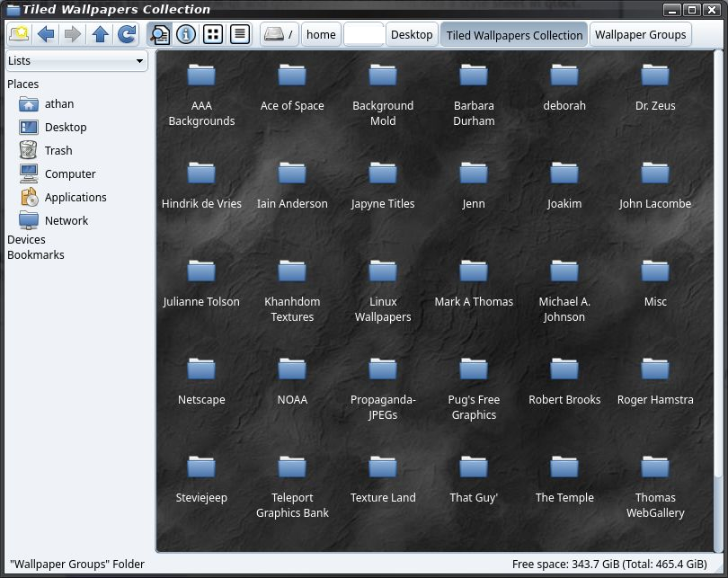Click the New Window toolbar icon
Viewport: 728px width, 578px height.
pos(19,34)
